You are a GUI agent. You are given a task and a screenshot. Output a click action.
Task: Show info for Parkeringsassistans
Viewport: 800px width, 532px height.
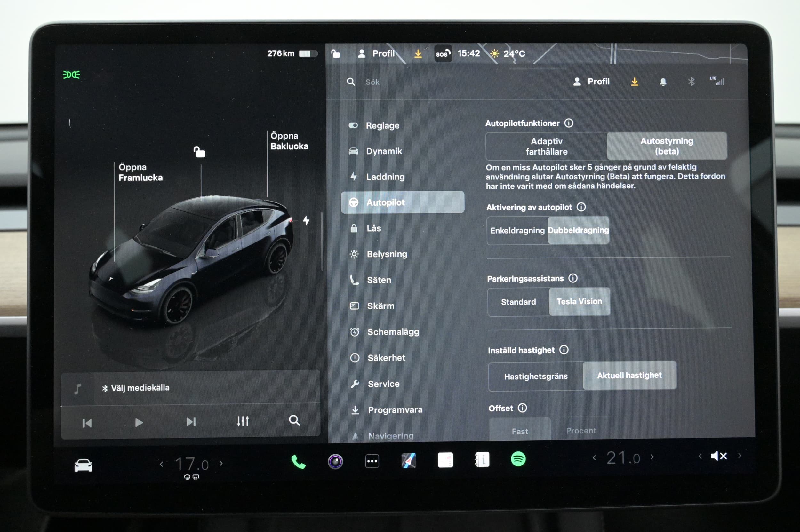573,278
